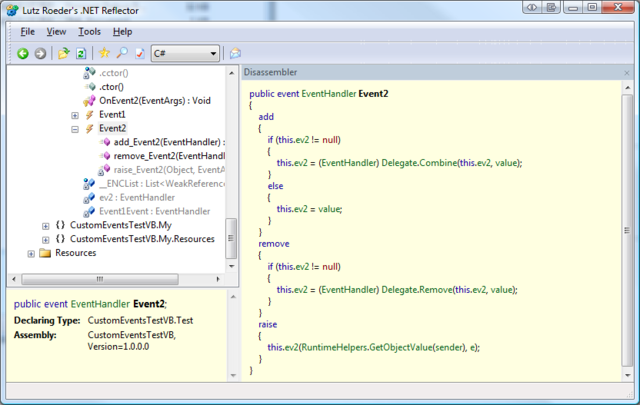Expand the CustomEventsTestVB.My.Resources namespace node
Screen dimensions: 640x405
coord(45,240)
